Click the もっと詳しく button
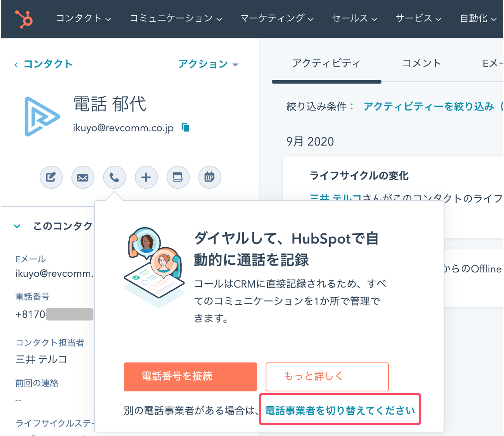 (x=327, y=377)
